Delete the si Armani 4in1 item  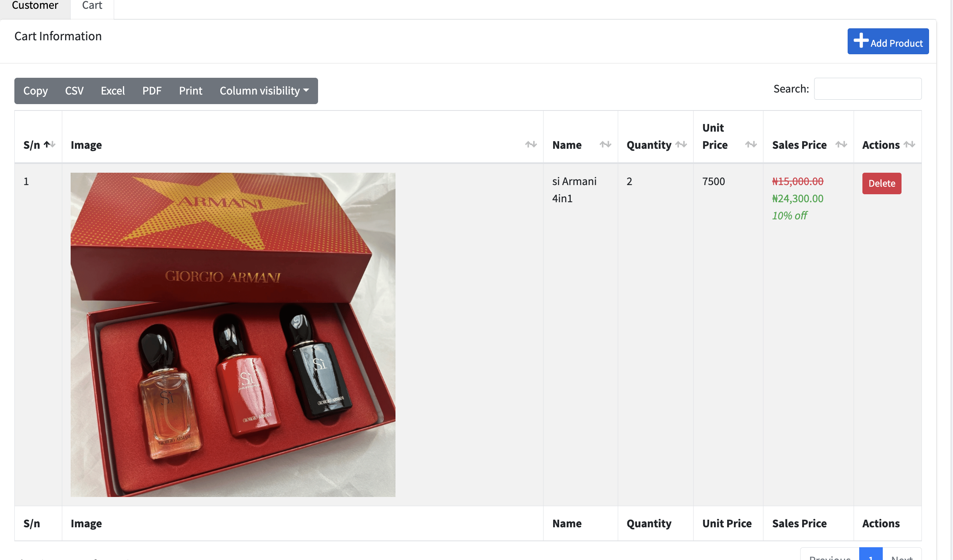pos(882,183)
